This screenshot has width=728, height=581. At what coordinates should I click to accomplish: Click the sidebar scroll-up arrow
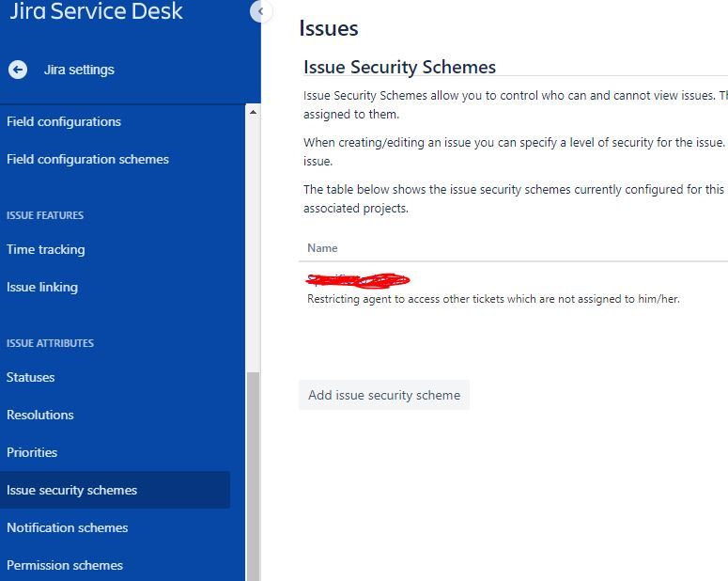tap(253, 112)
